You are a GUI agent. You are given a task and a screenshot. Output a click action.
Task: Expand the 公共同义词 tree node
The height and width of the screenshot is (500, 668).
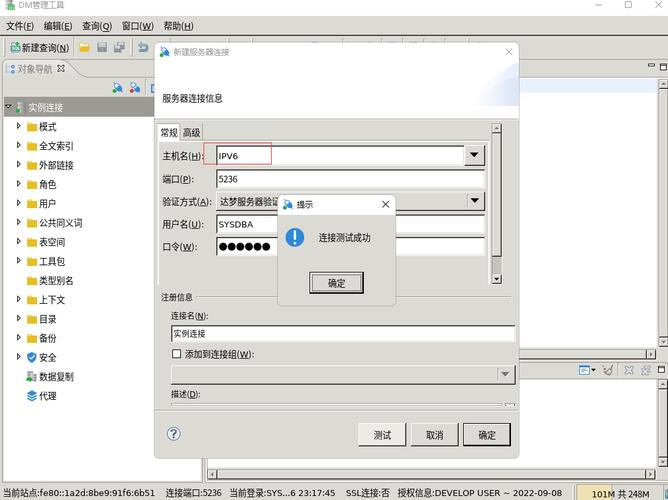point(18,222)
